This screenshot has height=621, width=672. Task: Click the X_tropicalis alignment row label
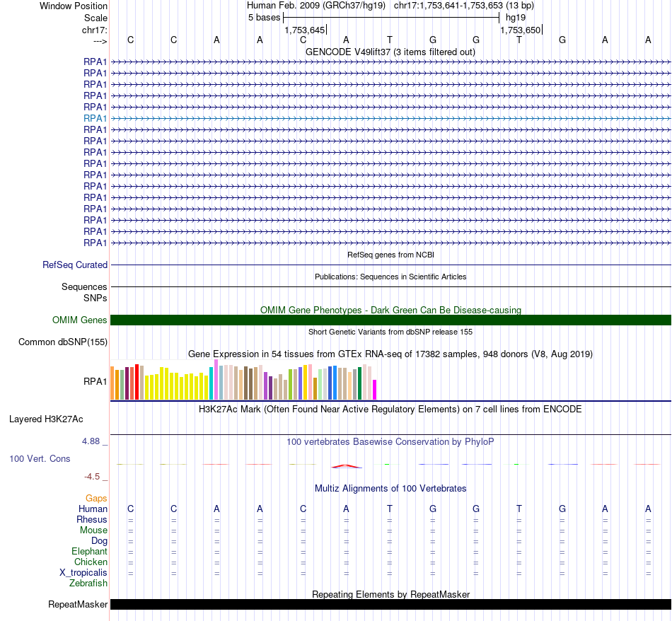click(x=83, y=573)
